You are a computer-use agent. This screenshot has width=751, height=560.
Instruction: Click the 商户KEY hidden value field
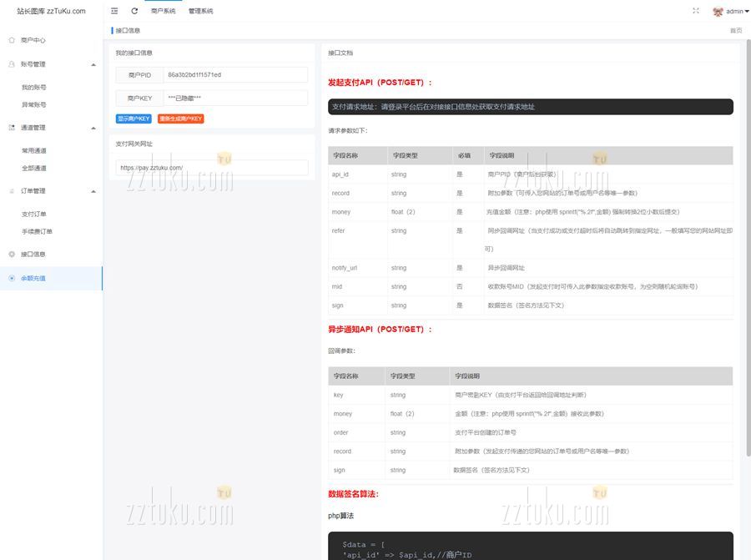(235, 98)
